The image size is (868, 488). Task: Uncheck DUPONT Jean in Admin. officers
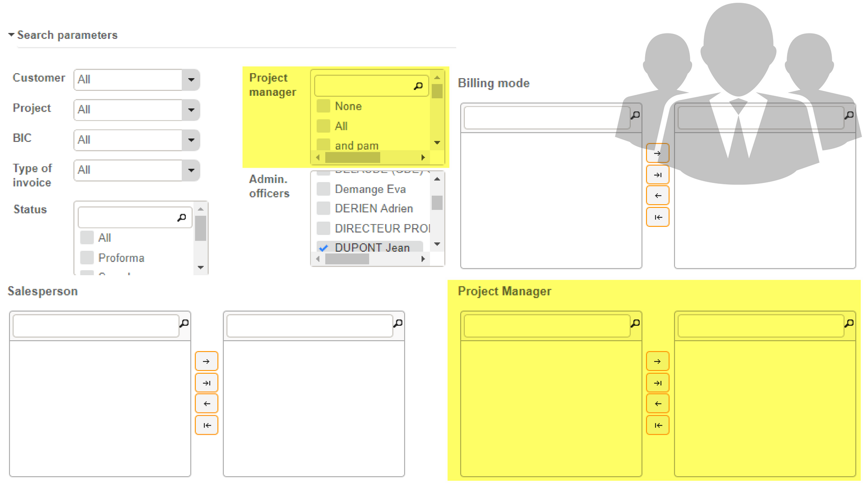click(x=323, y=248)
